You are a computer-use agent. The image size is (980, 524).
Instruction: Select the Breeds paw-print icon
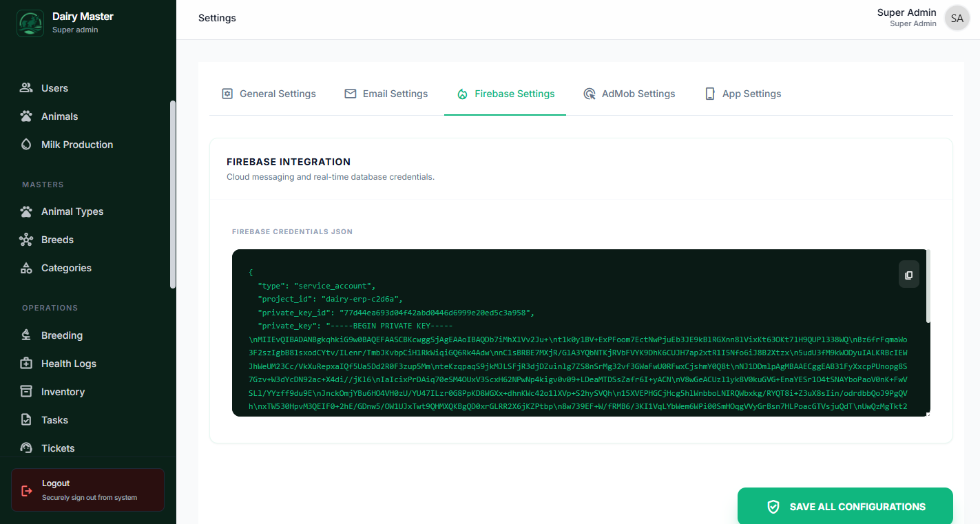click(x=26, y=240)
